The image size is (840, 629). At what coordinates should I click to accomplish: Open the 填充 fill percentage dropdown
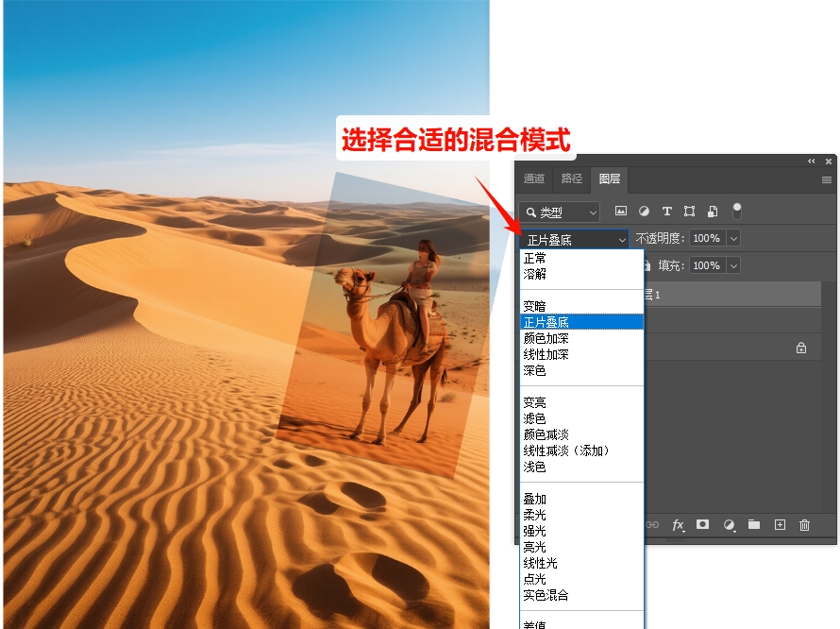(x=733, y=265)
